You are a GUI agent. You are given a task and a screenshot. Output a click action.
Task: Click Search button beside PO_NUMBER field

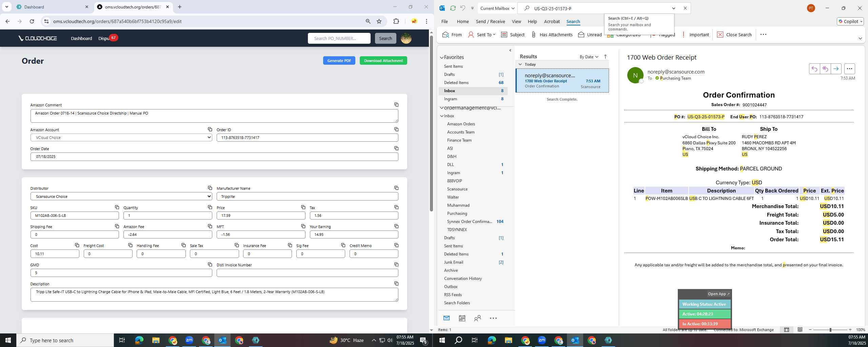[385, 38]
